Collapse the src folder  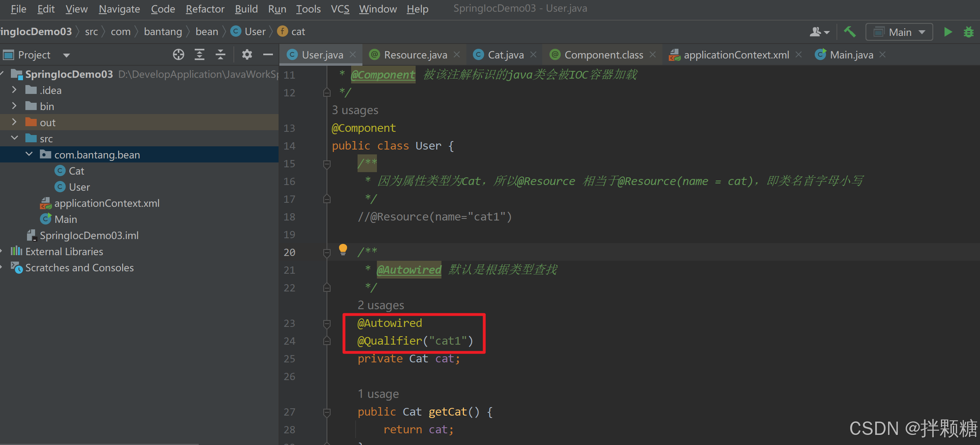tap(15, 138)
